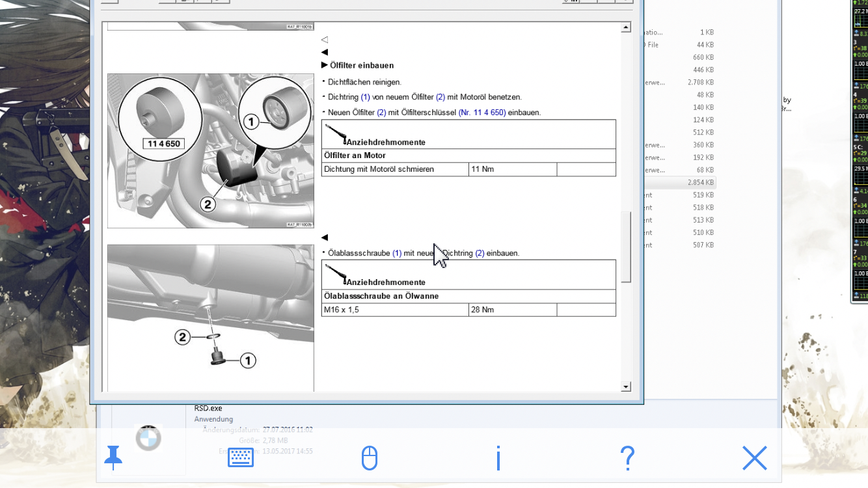Pin the remote session toolbar

113,458
